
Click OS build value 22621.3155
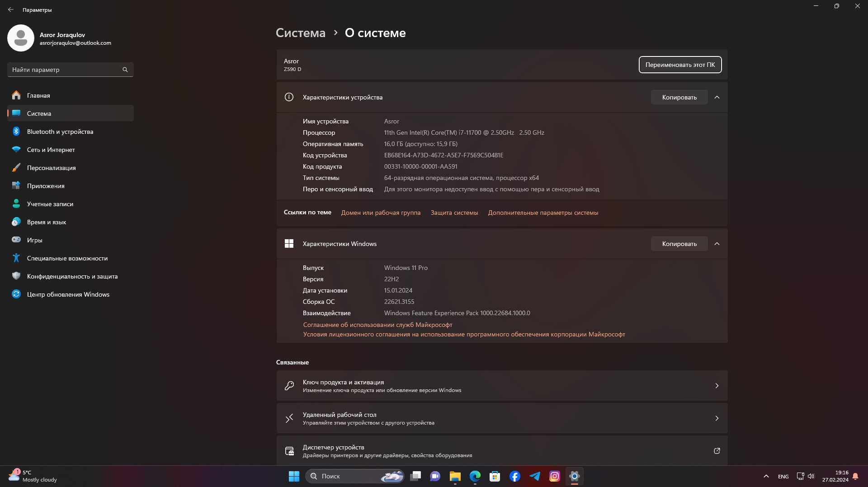[x=399, y=302]
